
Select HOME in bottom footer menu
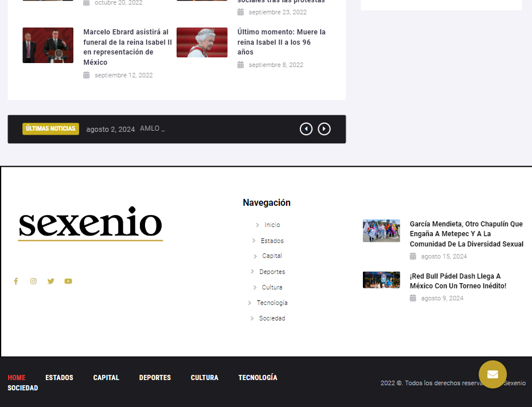coord(17,378)
